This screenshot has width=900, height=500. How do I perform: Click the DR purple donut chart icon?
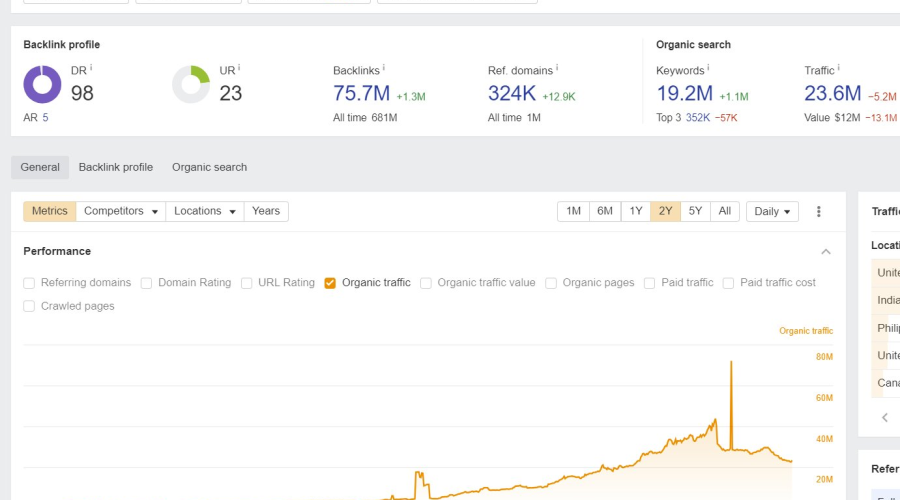pyautogui.click(x=42, y=85)
